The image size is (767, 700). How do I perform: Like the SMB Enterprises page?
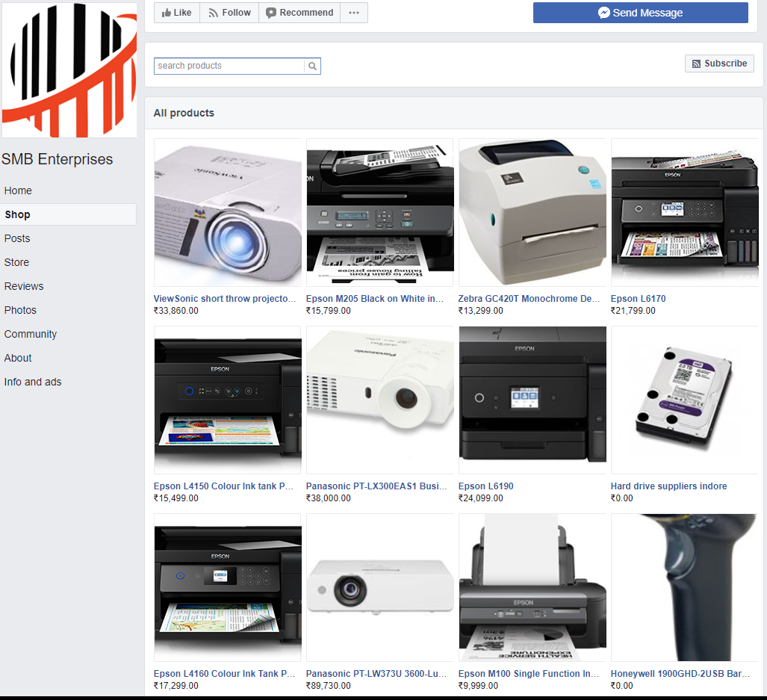[x=176, y=13]
